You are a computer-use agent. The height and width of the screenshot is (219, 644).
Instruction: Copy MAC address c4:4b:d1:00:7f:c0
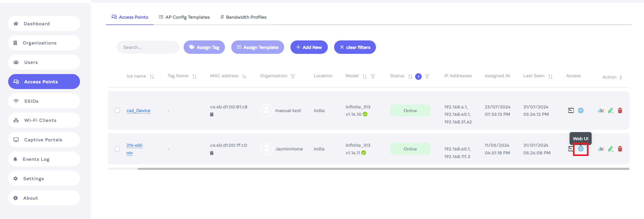(212, 153)
